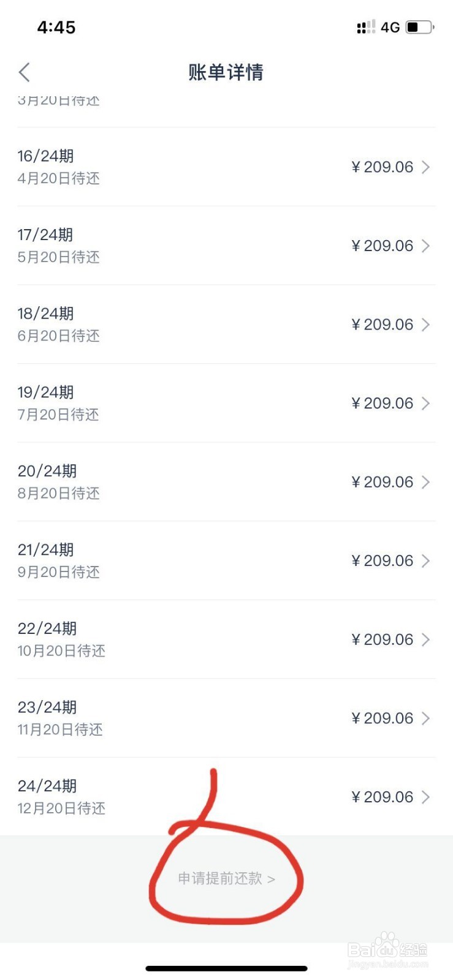Tap the back arrow icon

[25, 72]
